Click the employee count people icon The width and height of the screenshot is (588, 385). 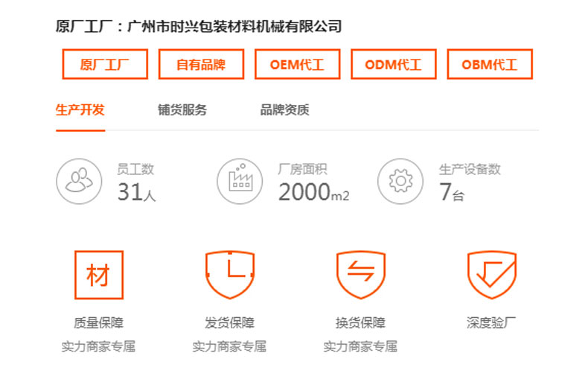pos(79,181)
